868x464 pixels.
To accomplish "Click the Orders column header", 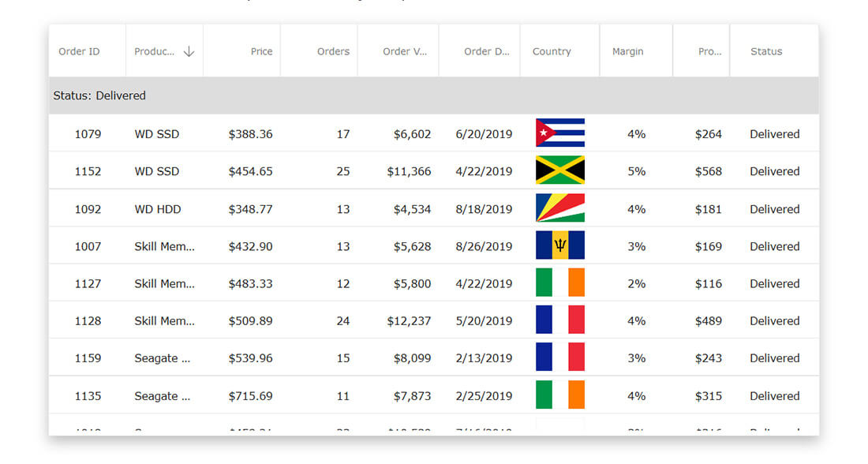I will coord(333,52).
